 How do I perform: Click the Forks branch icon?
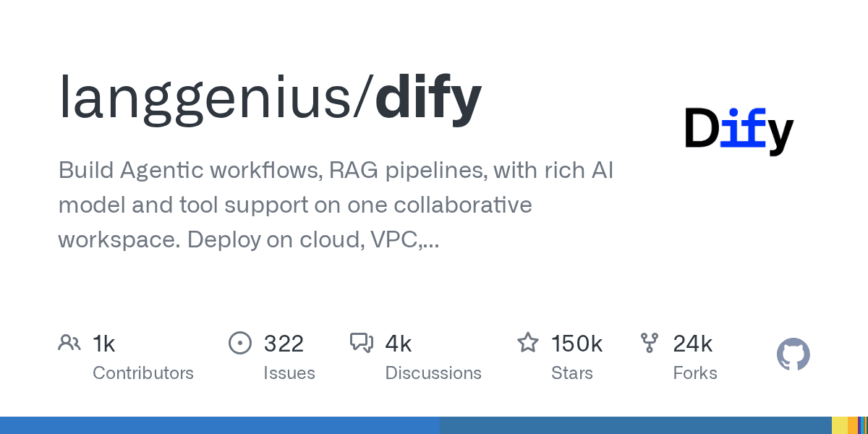[x=649, y=343]
